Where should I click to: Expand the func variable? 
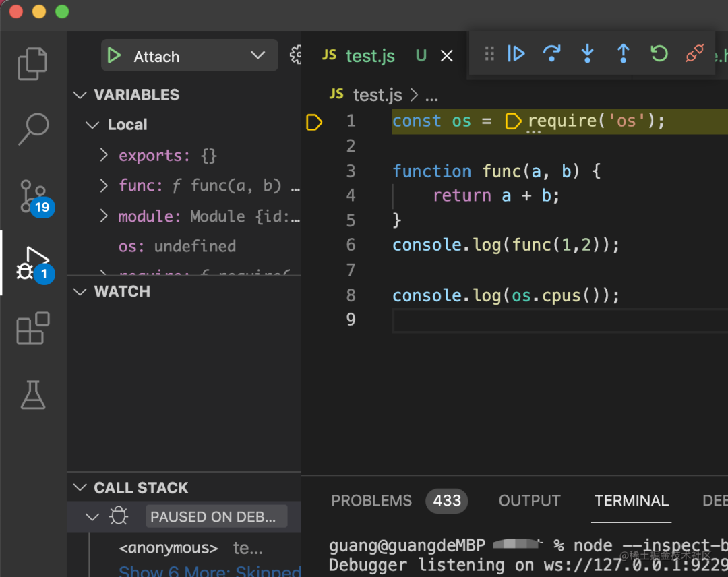[104, 185]
